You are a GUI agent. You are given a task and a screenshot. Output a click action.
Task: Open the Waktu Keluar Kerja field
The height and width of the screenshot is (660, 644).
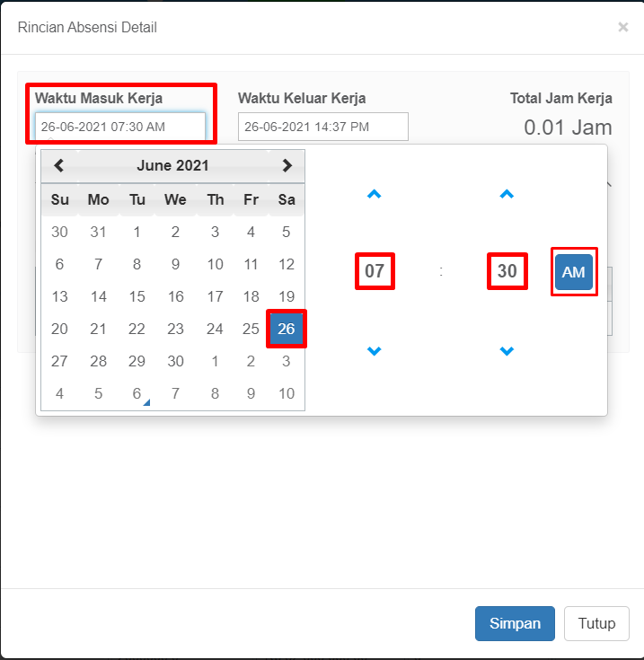coord(323,127)
